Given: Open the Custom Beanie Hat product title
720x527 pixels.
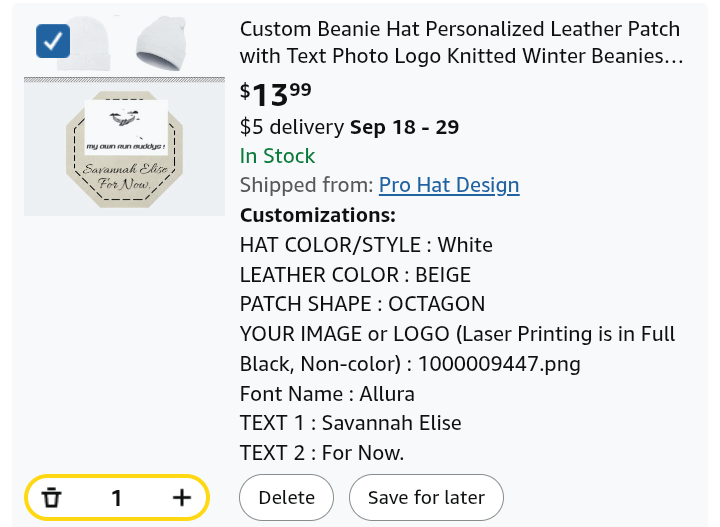Looking at the screenshot, I should click(461, 43).
